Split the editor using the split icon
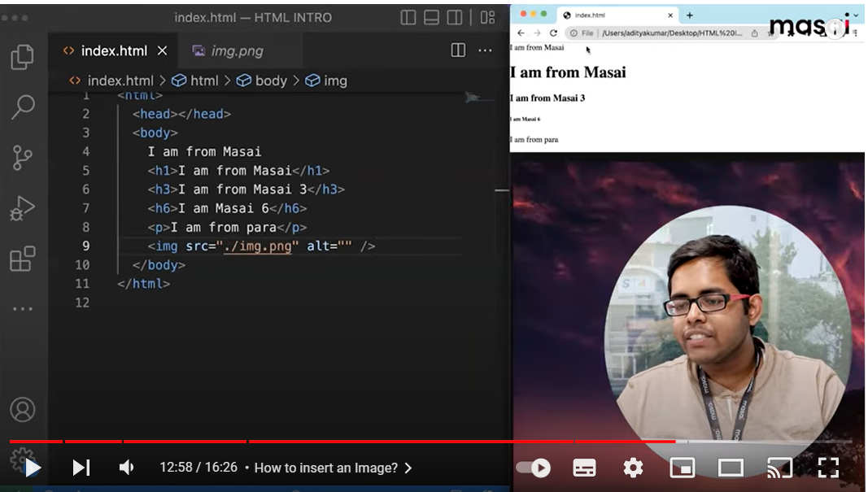This screenshot has width=868, height=492. [x=459, y=50]
